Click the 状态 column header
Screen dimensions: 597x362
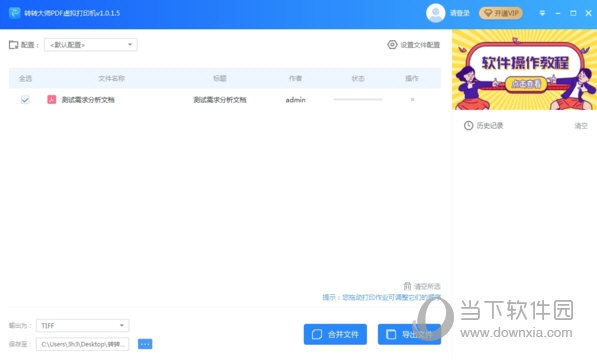point(358,78)
